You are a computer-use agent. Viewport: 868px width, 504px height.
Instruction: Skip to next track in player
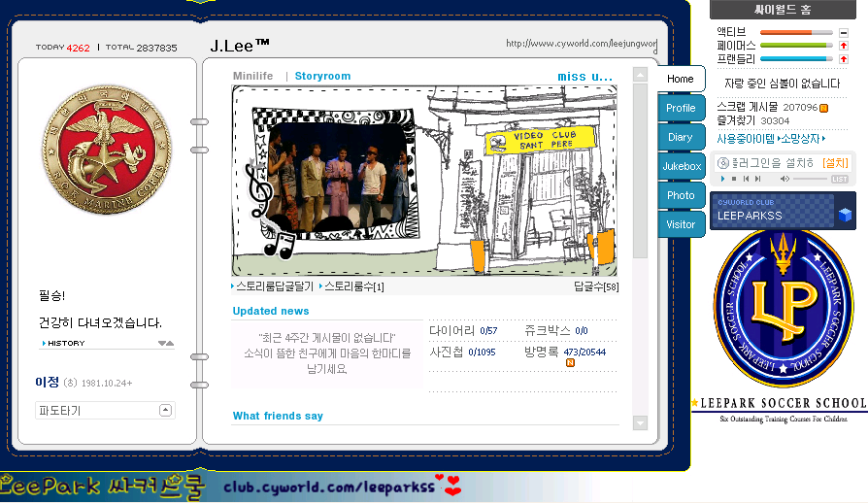tap(756, 179)
